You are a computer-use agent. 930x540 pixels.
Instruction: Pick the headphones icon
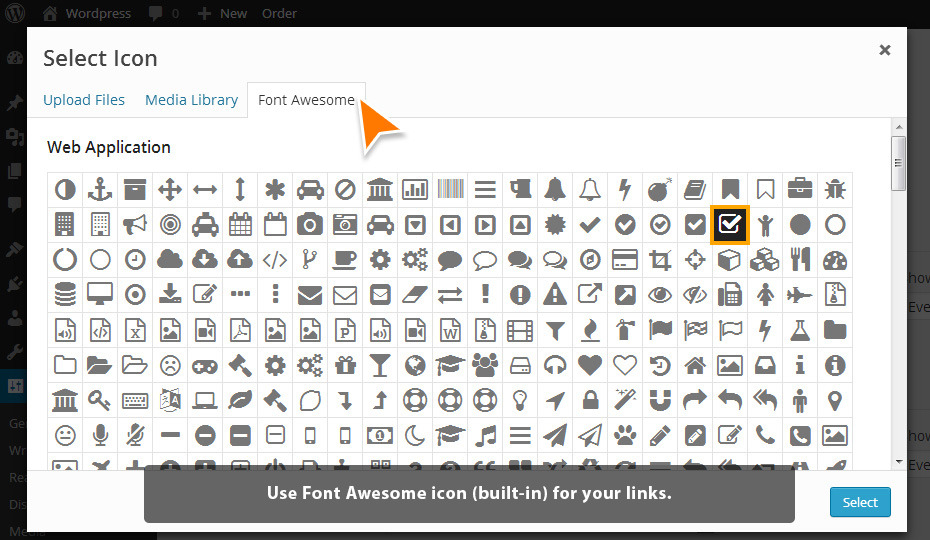(555, 365)
